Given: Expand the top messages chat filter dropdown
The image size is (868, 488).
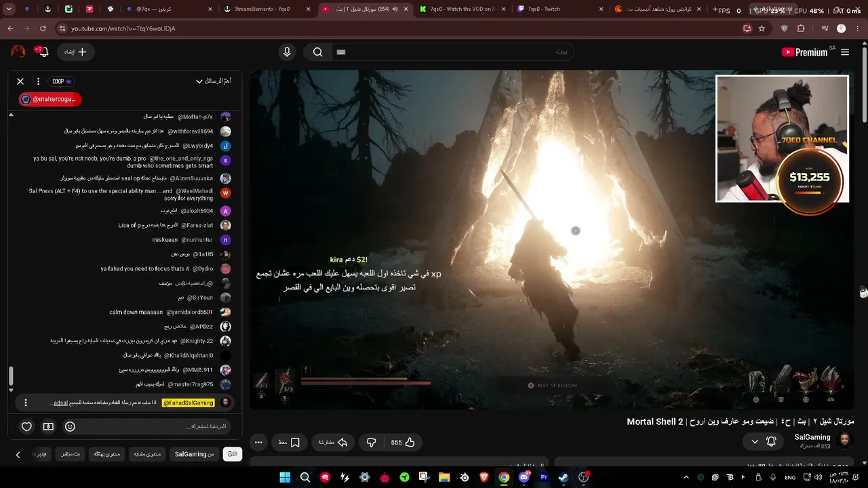Looking at the screenshot, I should [x=214, y=81].
